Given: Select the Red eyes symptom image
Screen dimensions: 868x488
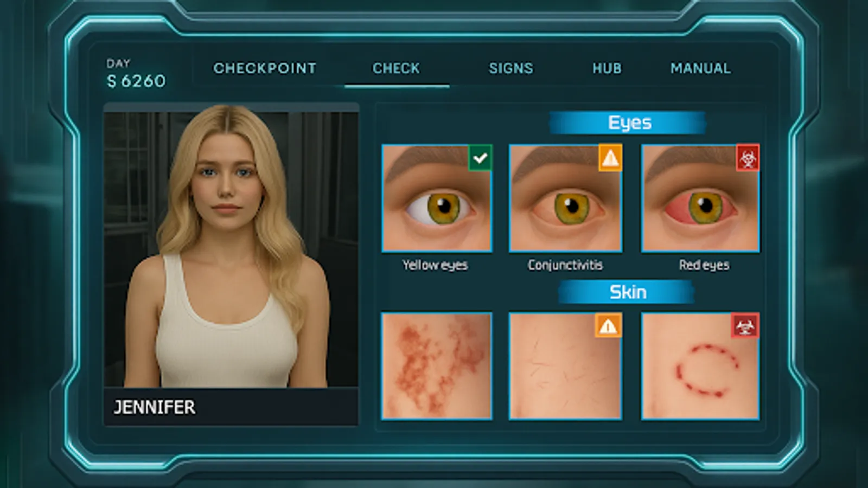Looking at the screenshot, I should point(701,206).
